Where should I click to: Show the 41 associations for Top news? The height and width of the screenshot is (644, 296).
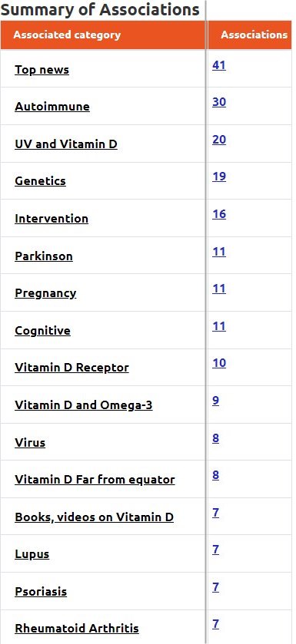(219, 65)
